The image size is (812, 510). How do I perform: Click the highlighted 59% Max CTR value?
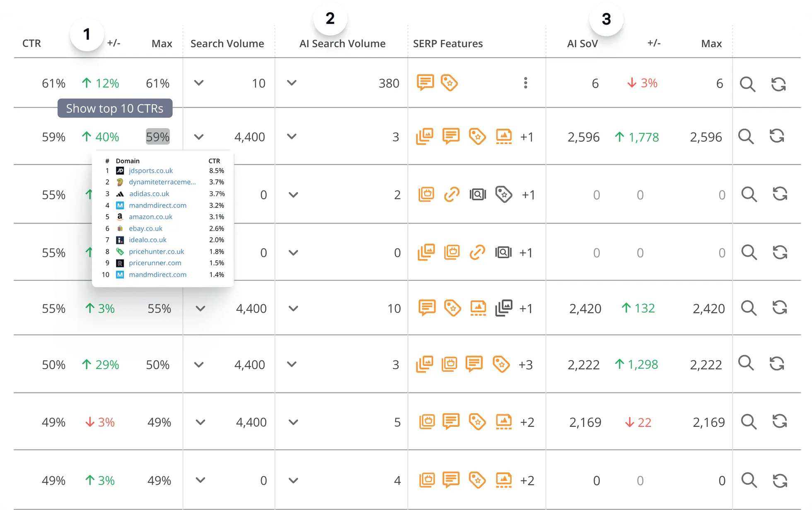click(158, 137)
